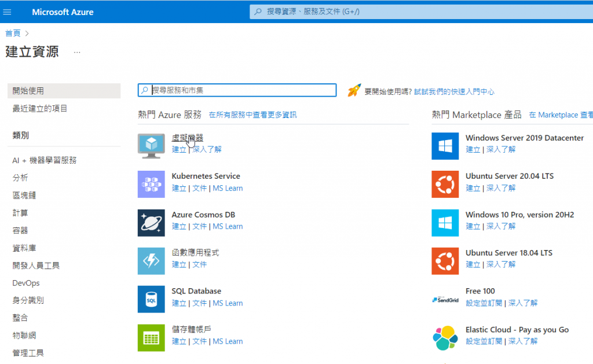593x364 pixels.
Task: Click the Azure Cosmos DB planet icon
Action: click(x=151, y=223)
